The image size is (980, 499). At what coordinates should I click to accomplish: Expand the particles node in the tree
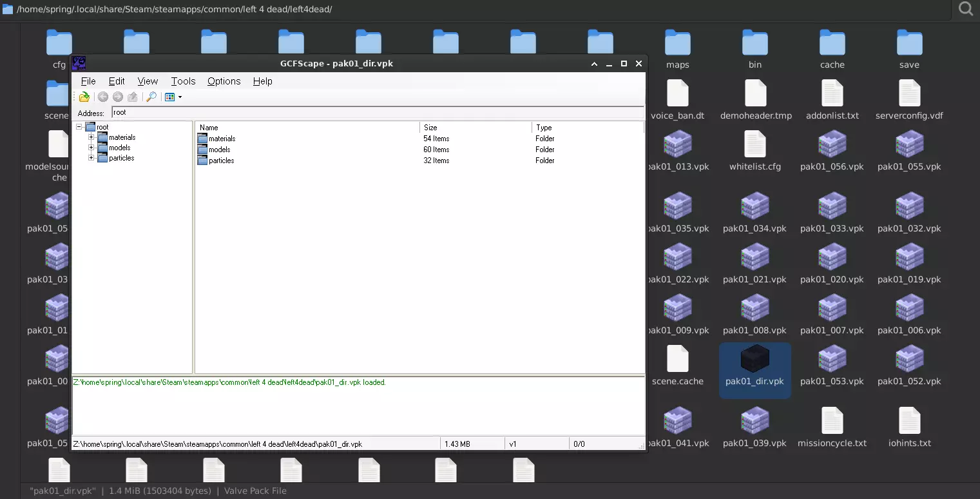coord(91,158)
